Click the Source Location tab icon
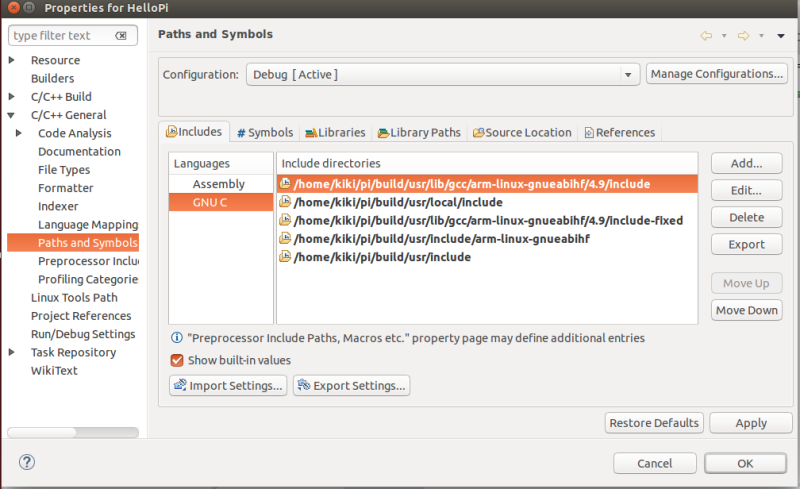The width and height of the screenshot is (800, 489). [479, 133]
